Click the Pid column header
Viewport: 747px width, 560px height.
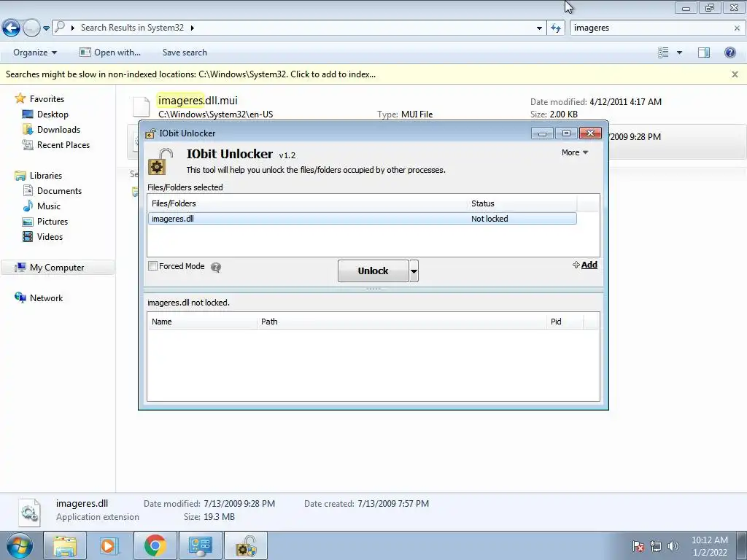click(565, 322)
